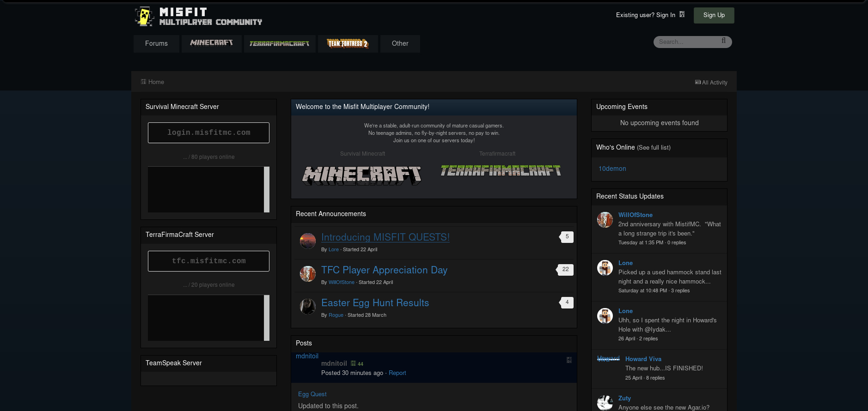Click the Terrafirmacraft logo in the welcome box
The width and height of the screenshot is (868, 411).
pos(501,171)
